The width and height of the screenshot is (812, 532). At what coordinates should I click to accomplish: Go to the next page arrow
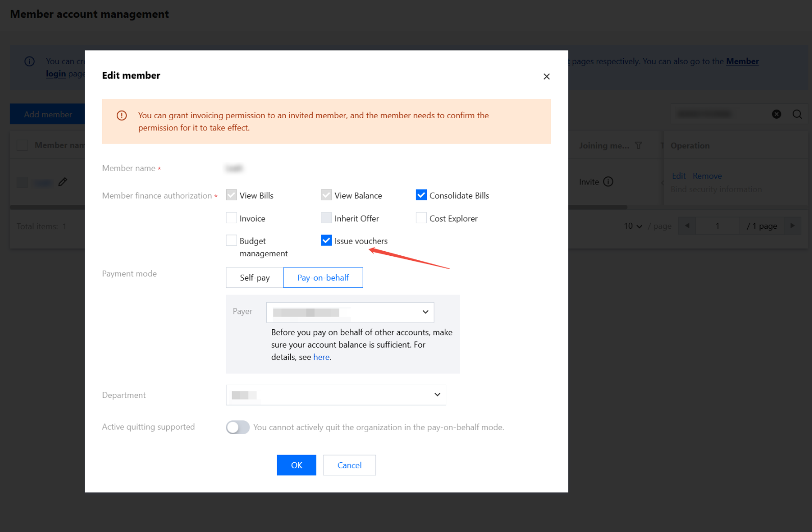point(792,226)
